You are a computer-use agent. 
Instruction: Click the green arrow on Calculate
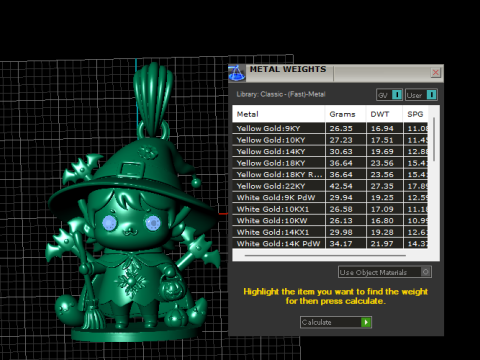click(x=366, y=322)
